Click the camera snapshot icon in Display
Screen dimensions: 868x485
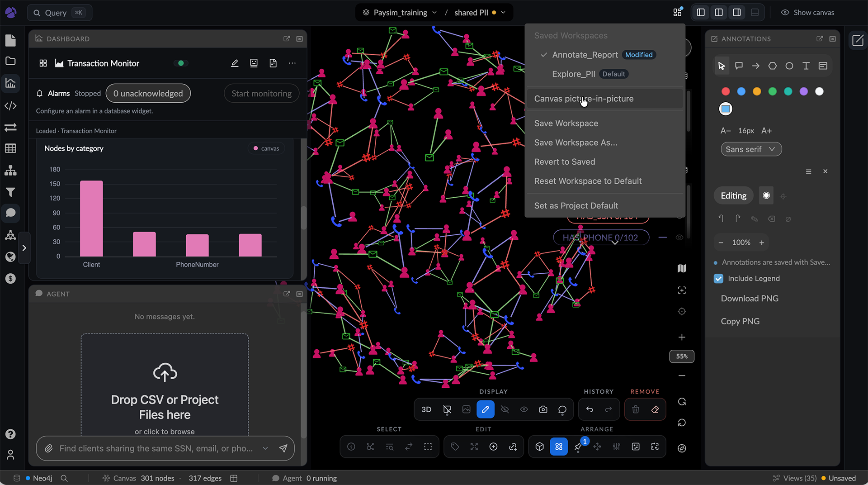[543, 409]
